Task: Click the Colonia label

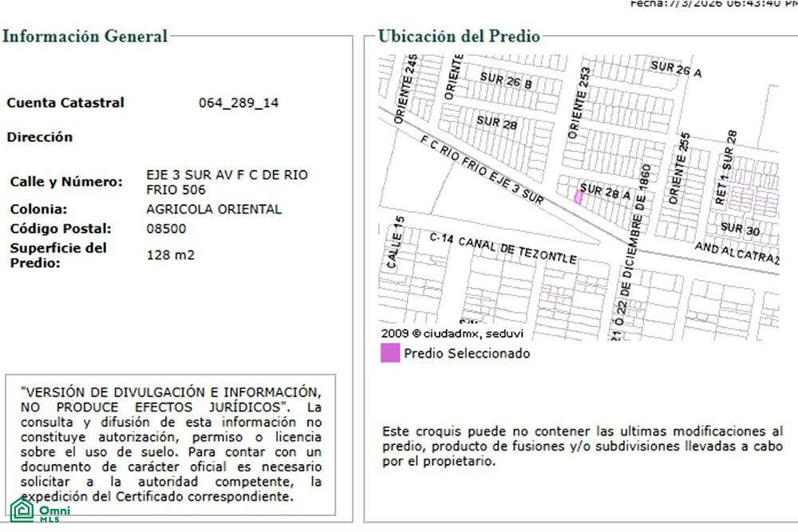Action: click(x=38, y=209)
